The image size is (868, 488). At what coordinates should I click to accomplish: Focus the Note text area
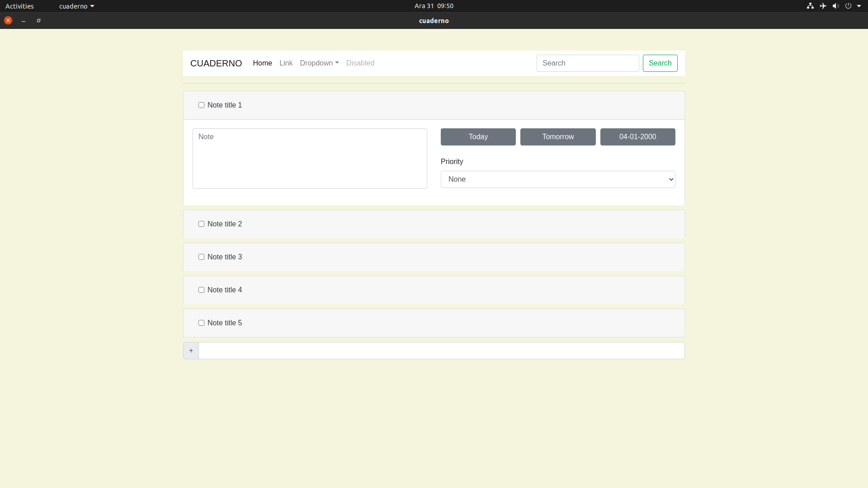click(x=310, y=159)
